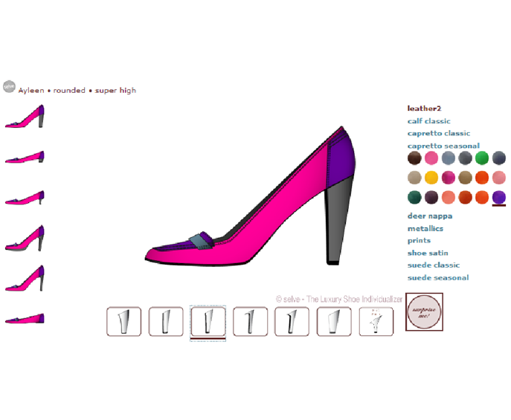Pick the dark brown color swatch

(x=414, y=158)
